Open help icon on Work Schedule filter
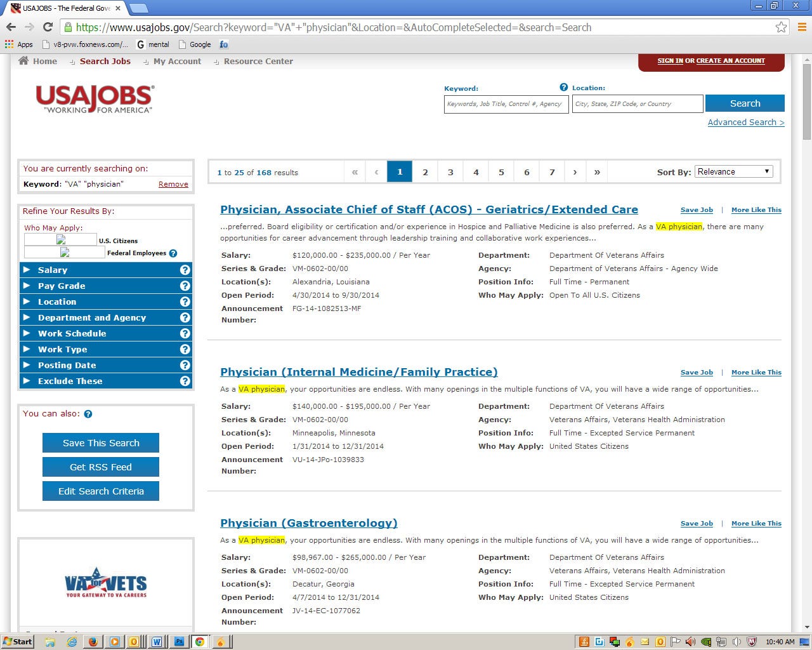Image resolution: width=812 pixels, height=650 pixels. click(185, 333)
